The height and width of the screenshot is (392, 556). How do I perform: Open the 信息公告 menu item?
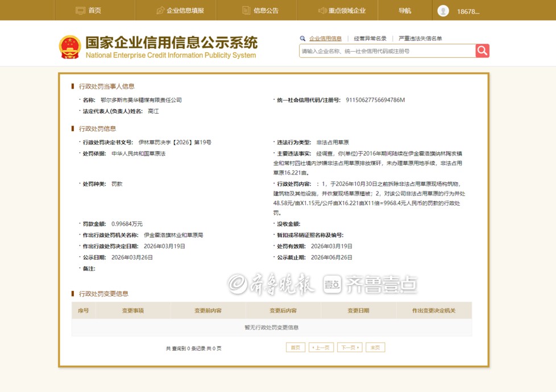(x=265, y=11)
